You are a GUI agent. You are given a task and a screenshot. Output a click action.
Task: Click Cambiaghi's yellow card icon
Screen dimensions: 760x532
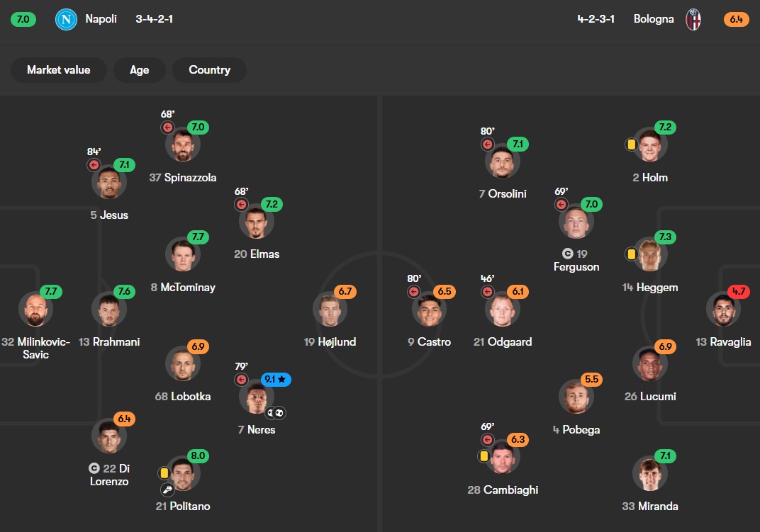point(485,456)
